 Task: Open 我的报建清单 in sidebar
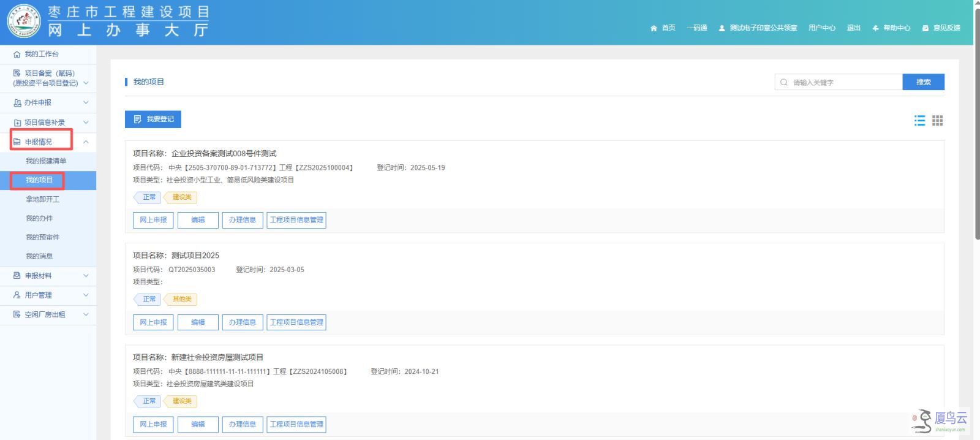coord(46,161)
